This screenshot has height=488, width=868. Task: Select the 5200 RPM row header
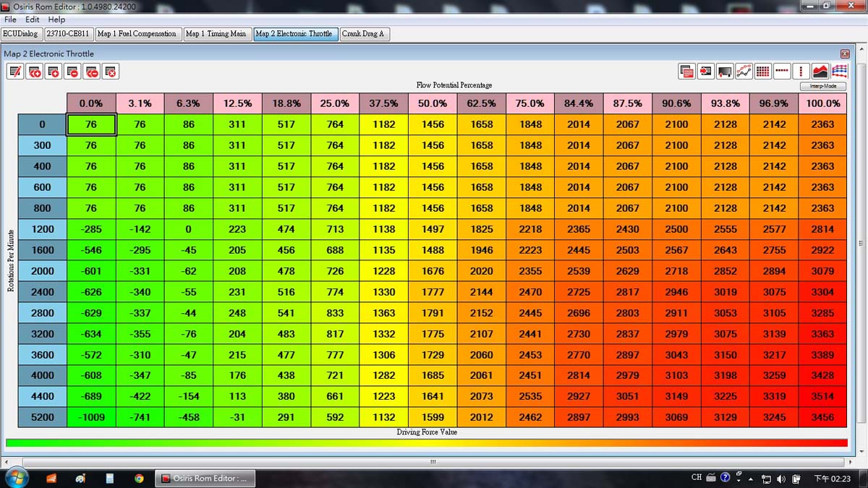click(42, 417)
